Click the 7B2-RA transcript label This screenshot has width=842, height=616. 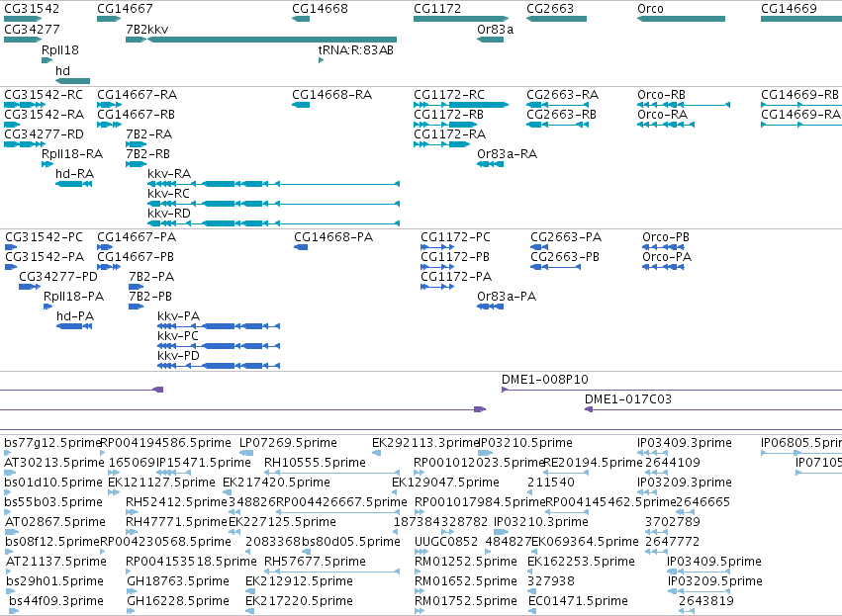click(x=148, y=134)
